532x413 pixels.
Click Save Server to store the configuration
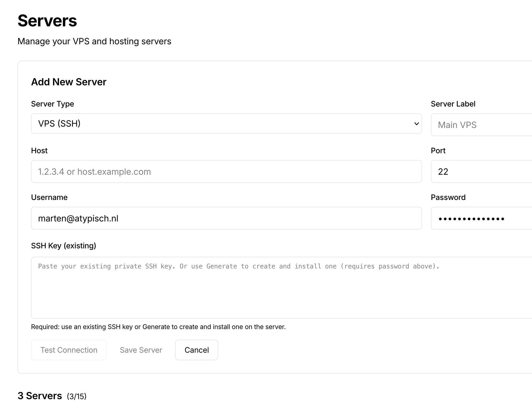pos(141,350)
